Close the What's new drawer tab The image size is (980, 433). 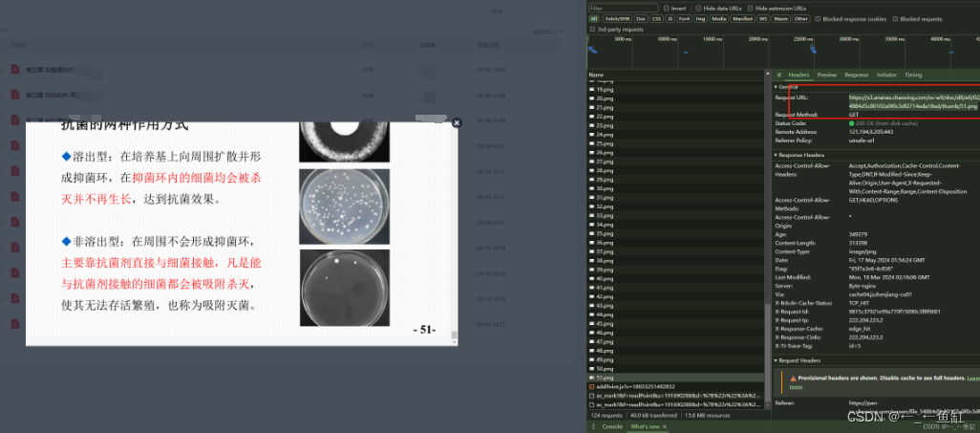tap(665, 426)
